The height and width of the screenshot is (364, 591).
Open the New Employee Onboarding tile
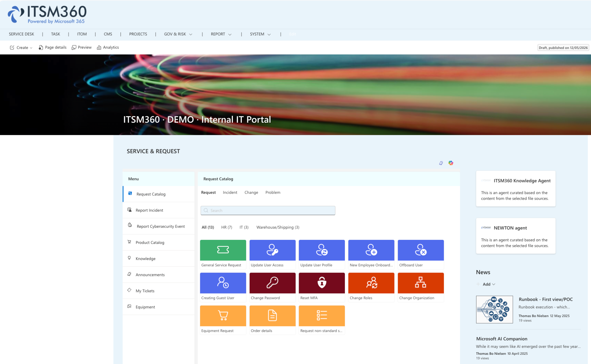pyautogui.click(x=371, y=254)
